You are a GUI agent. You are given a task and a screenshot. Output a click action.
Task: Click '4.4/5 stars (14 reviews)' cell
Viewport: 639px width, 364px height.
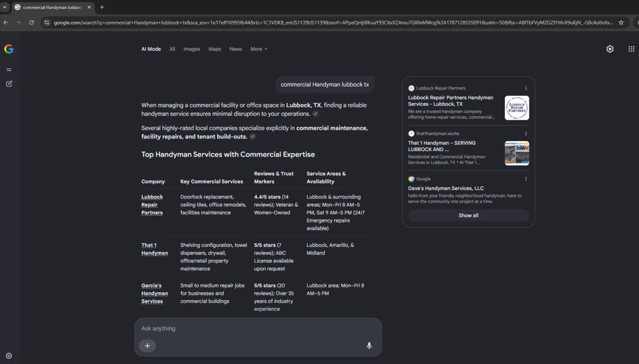(x=276, y=205)
